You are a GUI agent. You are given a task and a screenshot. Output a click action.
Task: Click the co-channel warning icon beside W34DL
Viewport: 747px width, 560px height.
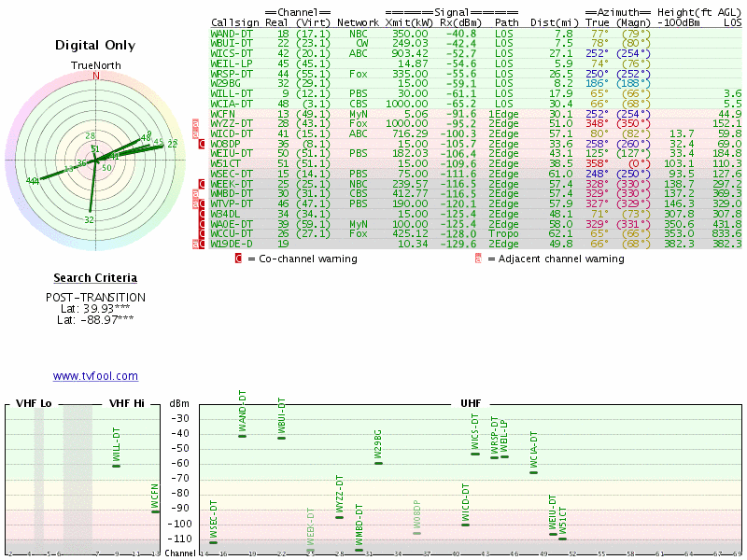point(202,214)
